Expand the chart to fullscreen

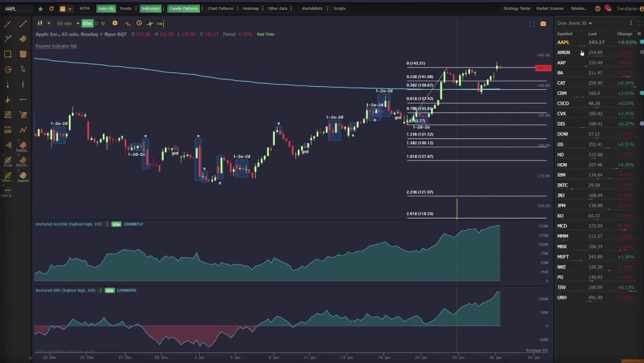[532, 24]
